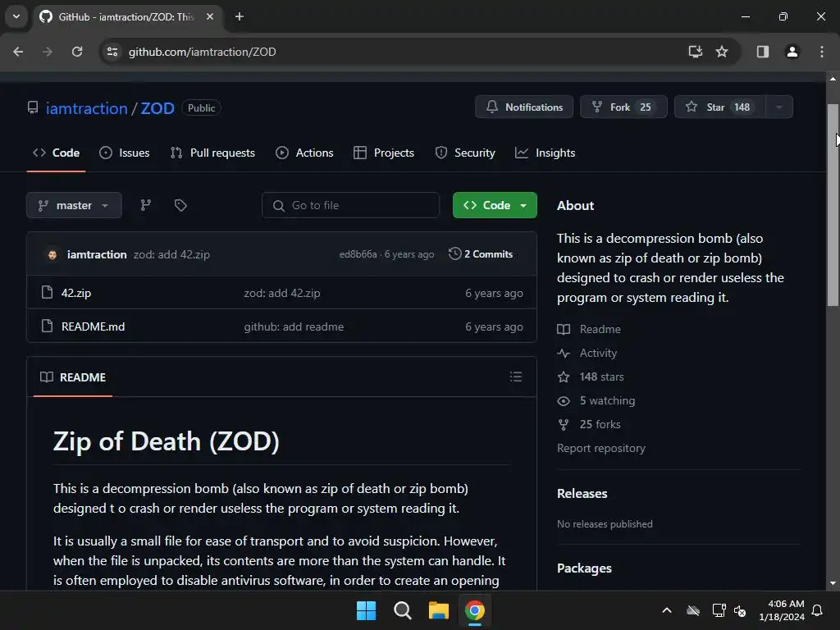This screenshot has height=630, width=840.
Task: Open Chrome three-dot menu
Action: tap(822, 52)
